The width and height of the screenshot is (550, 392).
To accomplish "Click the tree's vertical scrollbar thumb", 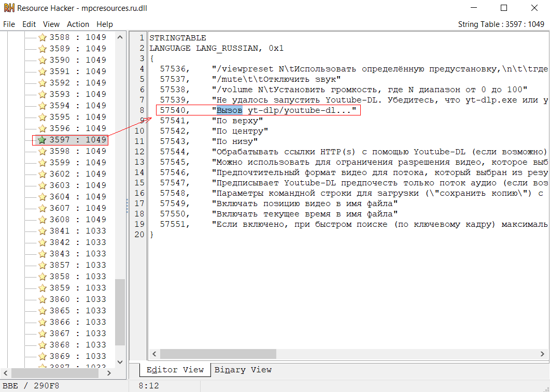I will (120, 312).
